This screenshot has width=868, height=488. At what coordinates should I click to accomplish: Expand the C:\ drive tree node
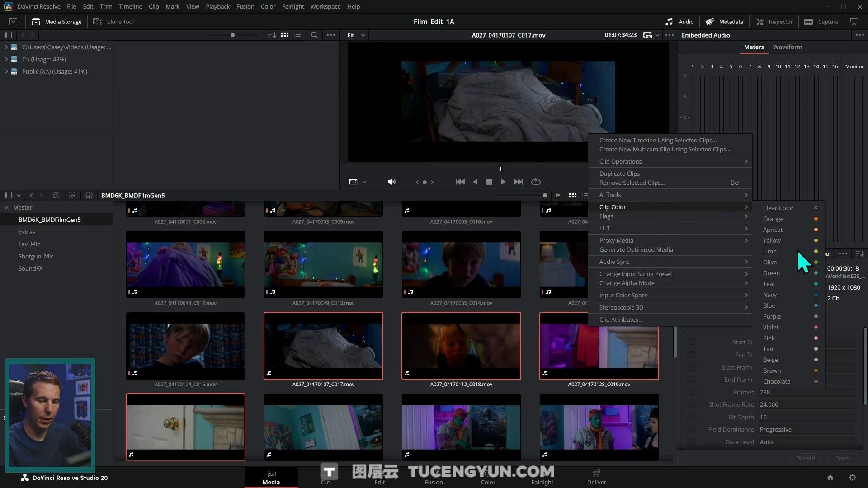[6, 59]
